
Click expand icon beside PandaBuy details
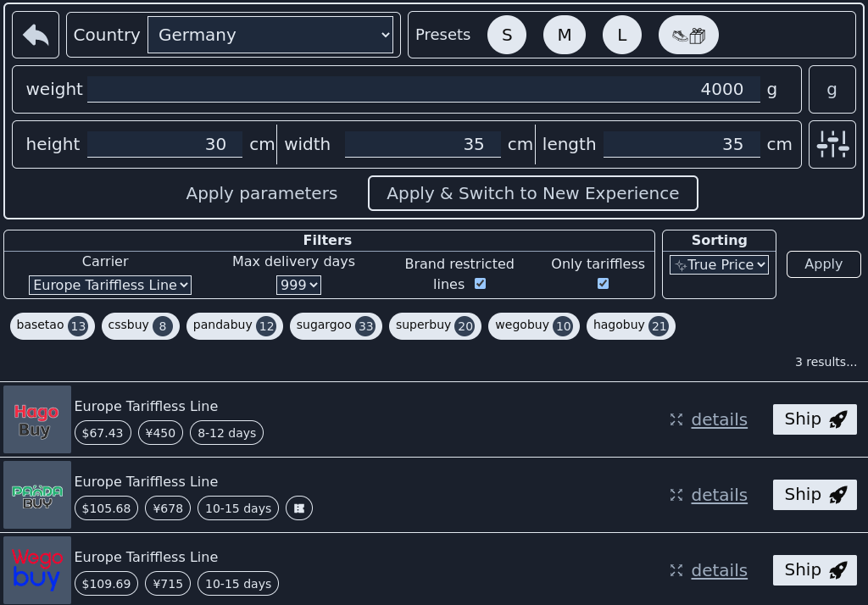pos(676,495)
